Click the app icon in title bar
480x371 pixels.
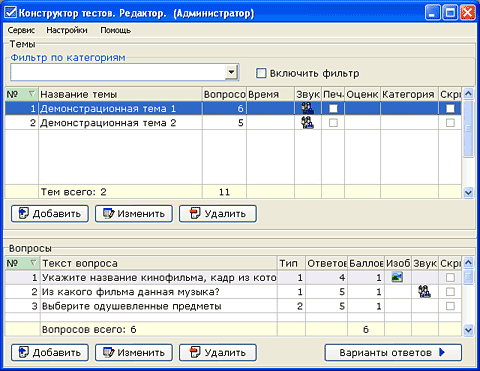pyautogui.click(x=10, y=13)
